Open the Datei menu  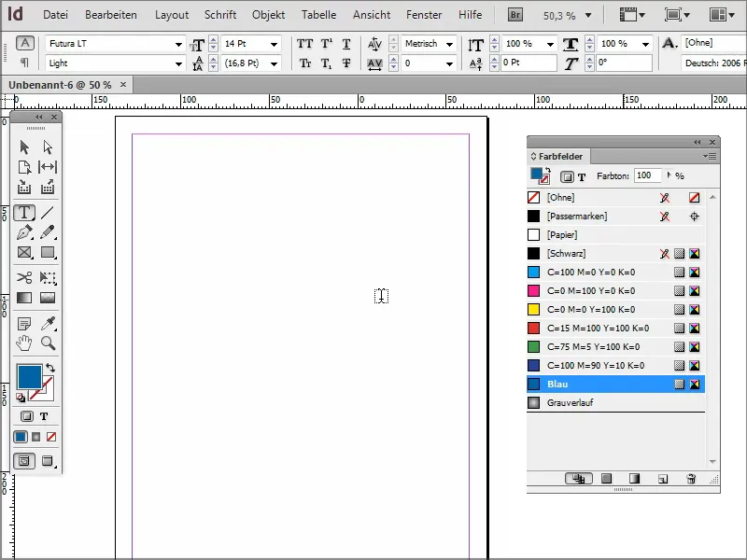pos(55,15)
